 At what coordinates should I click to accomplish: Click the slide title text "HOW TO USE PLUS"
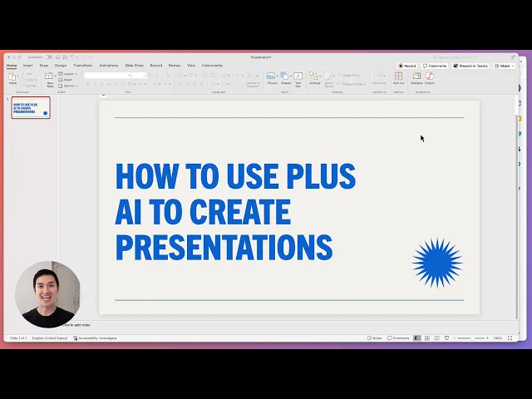[235, 176]
